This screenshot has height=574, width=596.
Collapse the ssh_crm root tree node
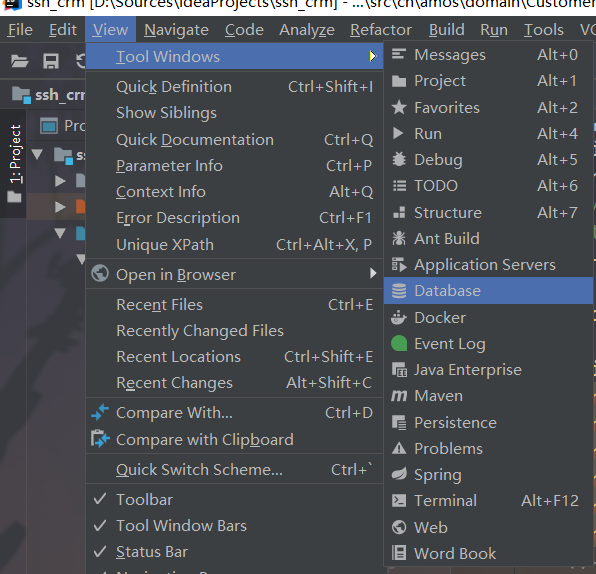point(37,154)
